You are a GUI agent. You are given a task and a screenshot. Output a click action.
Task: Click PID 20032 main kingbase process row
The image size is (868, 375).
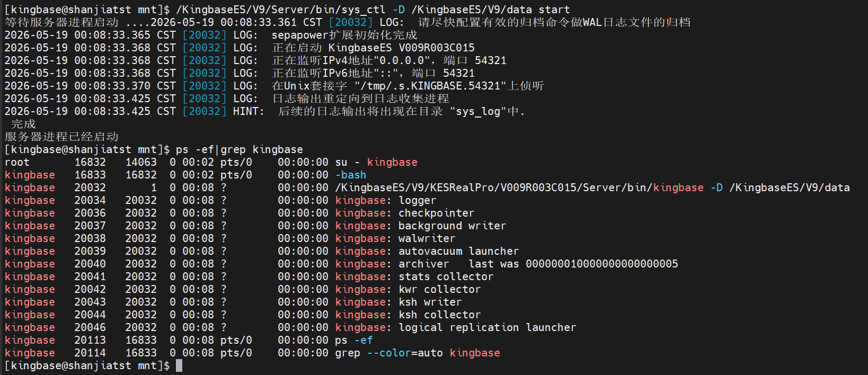pyautogui.click(x=427, y=187)
